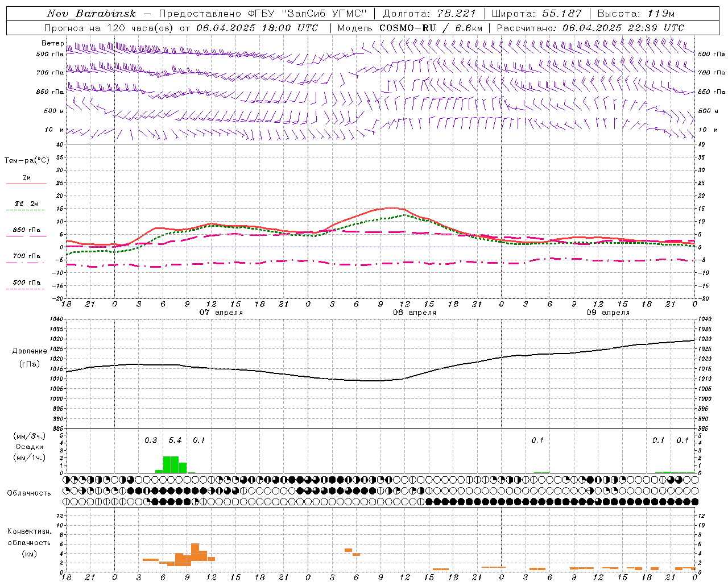Select the "ЗапСиб УГМС" provider text
The width and height of the screenshot is (728, 582).
coord(325,14)
